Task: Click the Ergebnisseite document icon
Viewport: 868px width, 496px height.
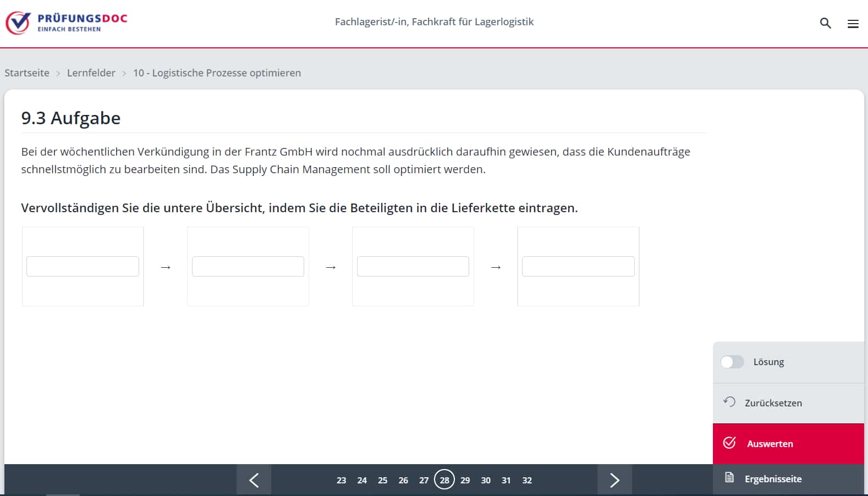Action: pos(729,478)
